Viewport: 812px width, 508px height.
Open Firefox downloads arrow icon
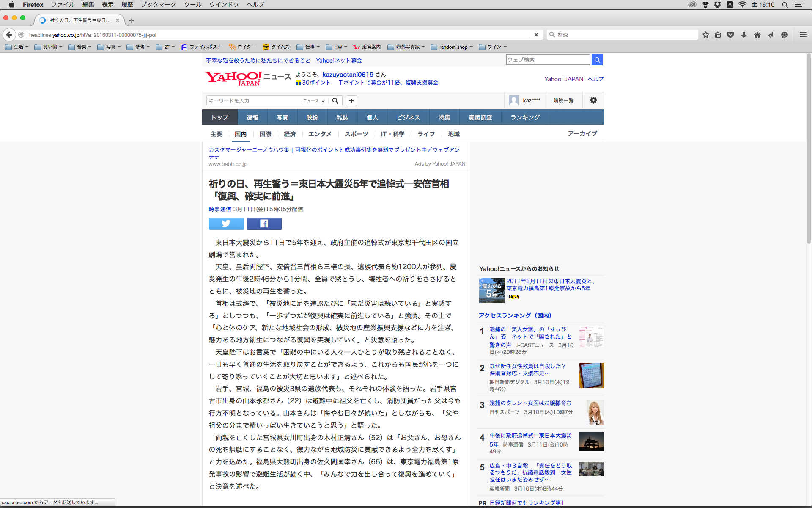click(744, 35)
